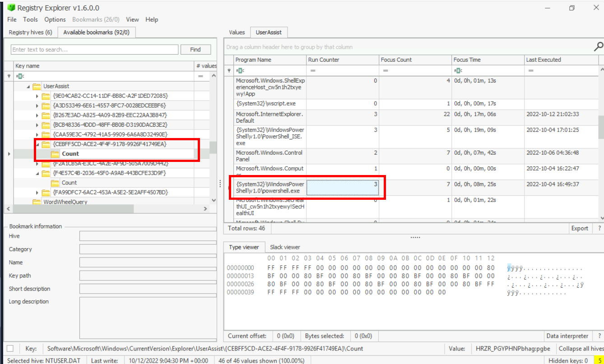Switch to the Values tab
604x364 pixels.
[237, 32]
